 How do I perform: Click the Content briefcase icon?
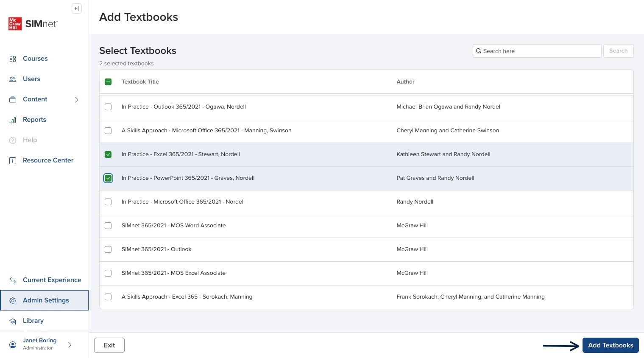pos(13,100)
